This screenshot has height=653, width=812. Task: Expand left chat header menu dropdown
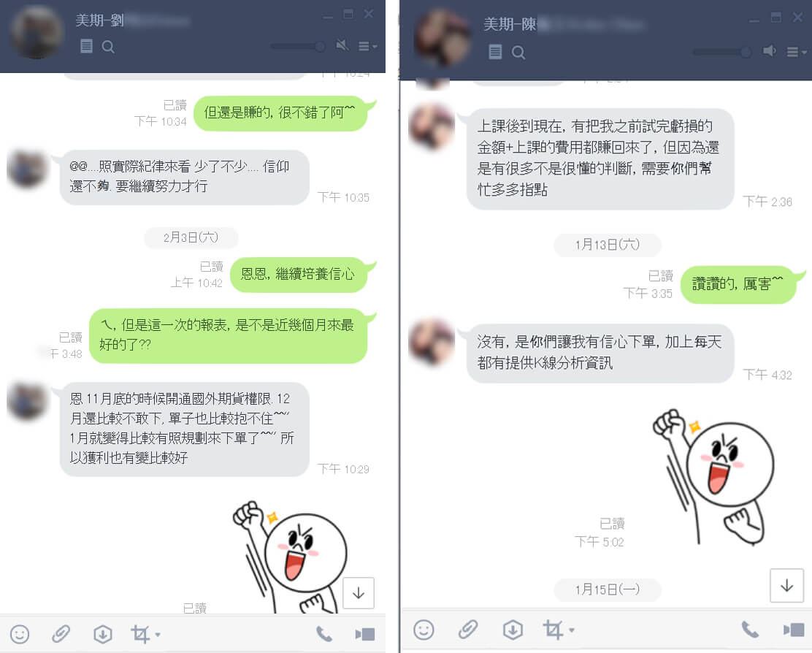click(x=368, y=47)
